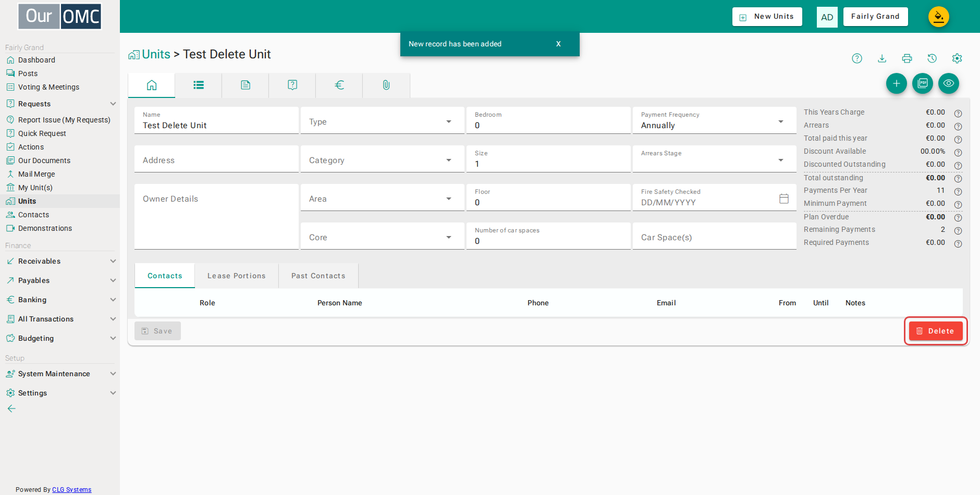Click the green PDF export button
The image size is (980, 495).
pos(923,83)
